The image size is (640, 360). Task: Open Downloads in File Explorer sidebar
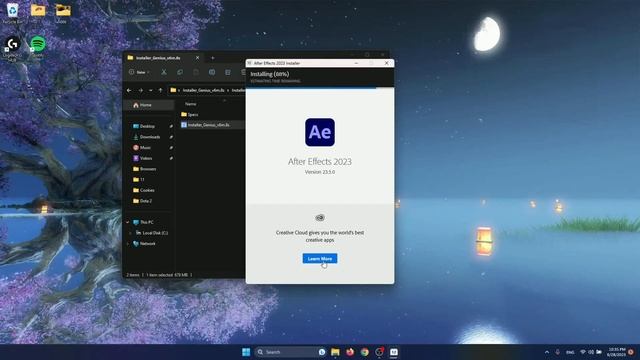tap(148, 137)
